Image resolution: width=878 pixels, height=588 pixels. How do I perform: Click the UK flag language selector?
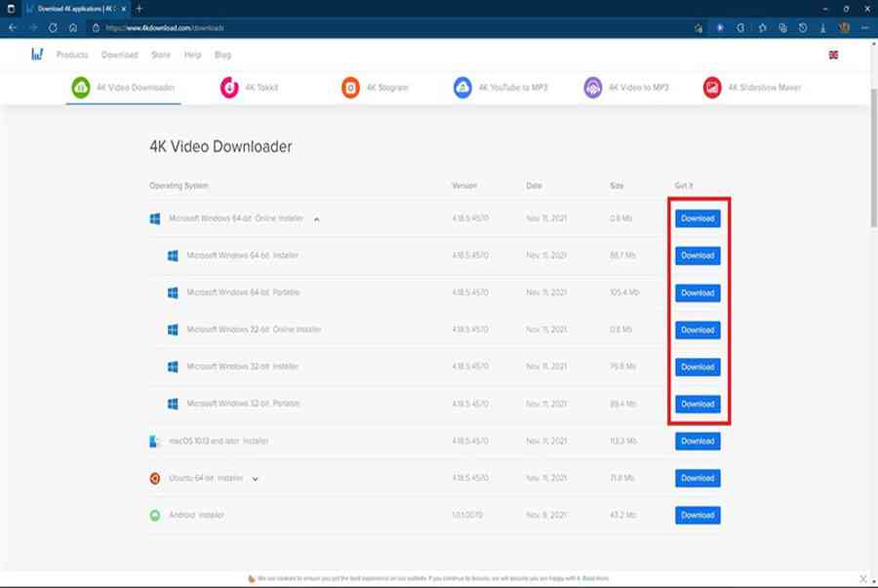(833, 55)
